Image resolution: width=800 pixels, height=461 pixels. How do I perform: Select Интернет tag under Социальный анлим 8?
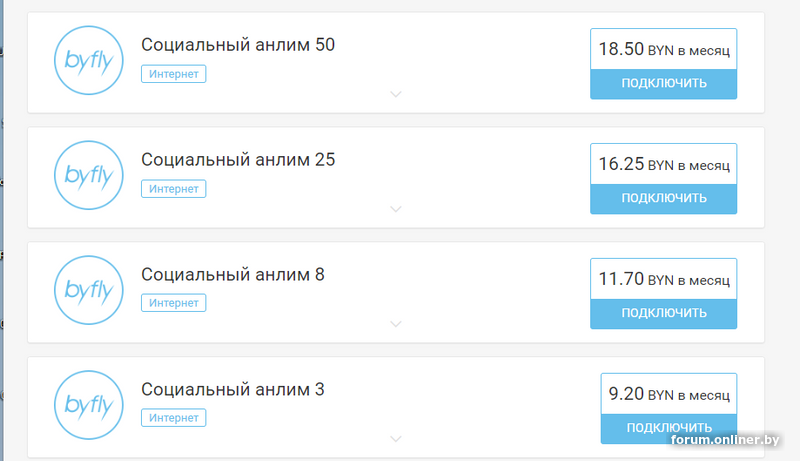click(x=173, y=303)
